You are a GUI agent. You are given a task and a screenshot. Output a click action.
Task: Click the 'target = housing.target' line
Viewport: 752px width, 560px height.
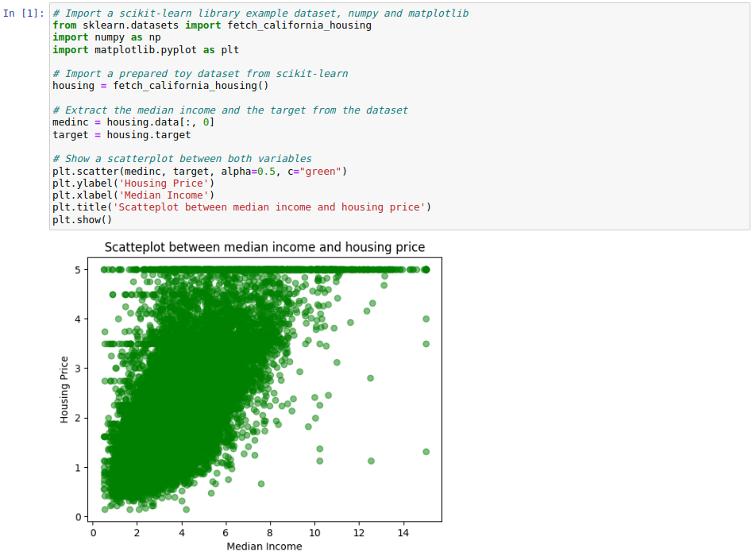point(121,135)
